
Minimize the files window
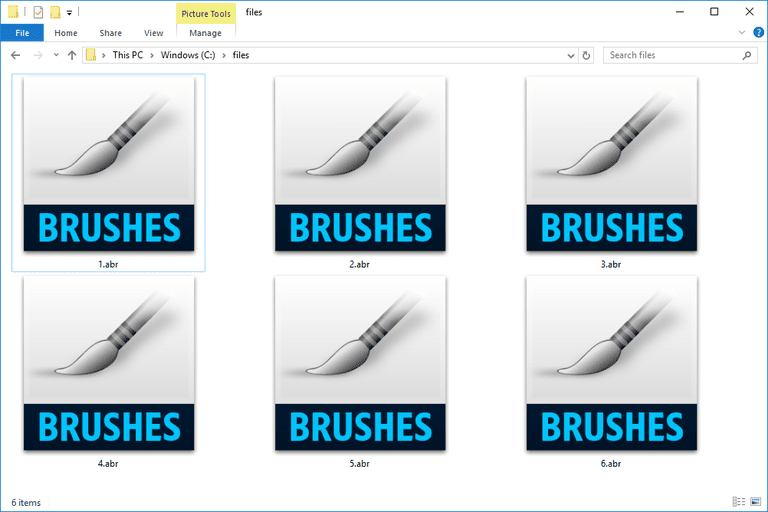679,12
